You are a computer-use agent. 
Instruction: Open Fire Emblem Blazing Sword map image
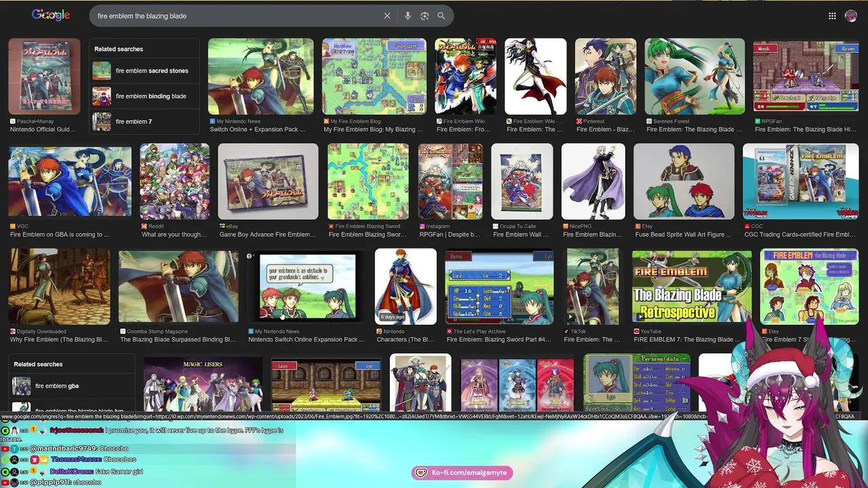tap(368, 182)
